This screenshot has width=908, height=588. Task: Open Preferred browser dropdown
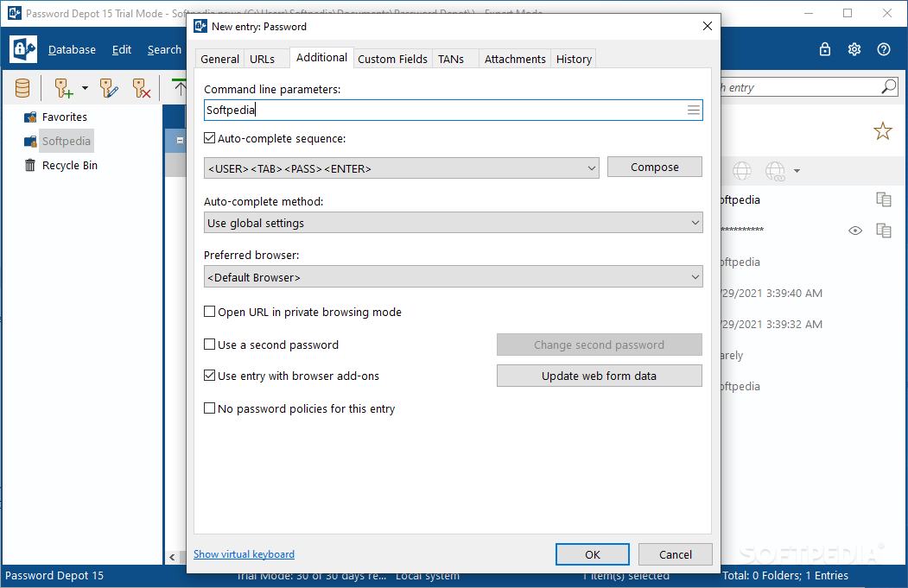454,277
